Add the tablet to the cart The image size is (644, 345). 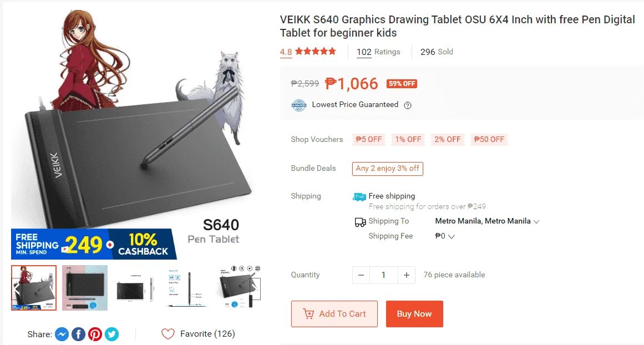pos(334,314)
